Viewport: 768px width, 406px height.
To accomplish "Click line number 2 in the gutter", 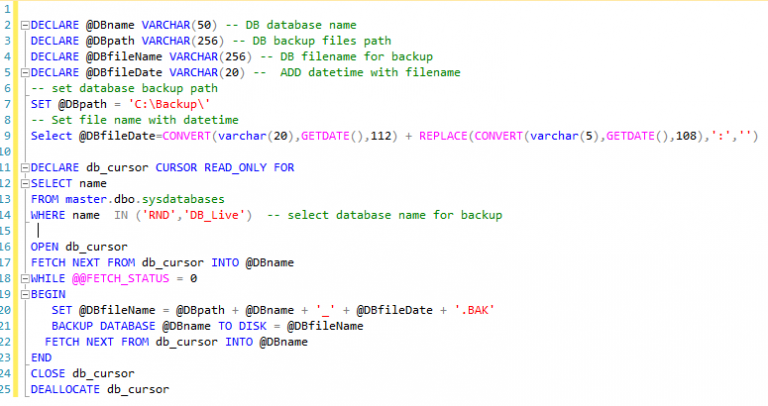I will click(x=7, y=25).
